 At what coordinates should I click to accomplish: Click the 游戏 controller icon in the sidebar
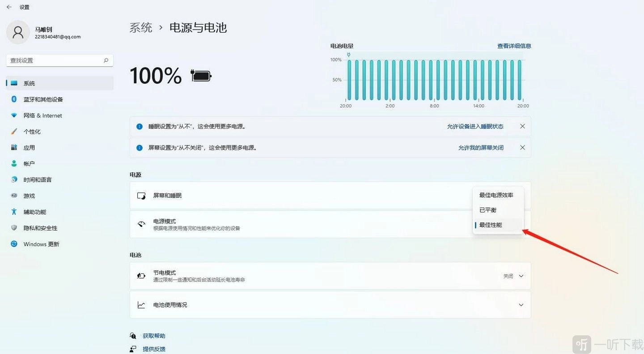tap(14, 196)
